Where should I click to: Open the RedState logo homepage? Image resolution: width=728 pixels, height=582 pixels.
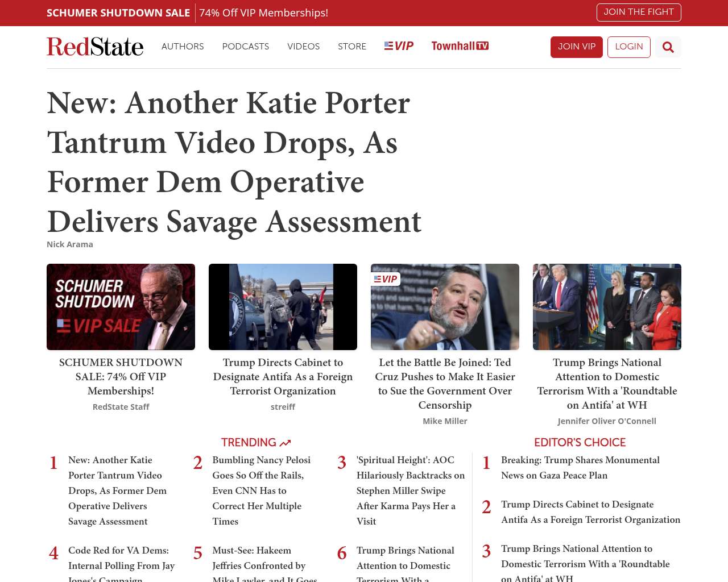(95, 47)
